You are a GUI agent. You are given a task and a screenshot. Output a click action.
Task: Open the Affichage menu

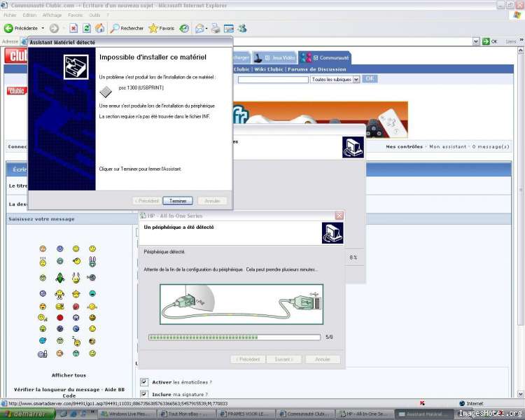coord(53,15)
